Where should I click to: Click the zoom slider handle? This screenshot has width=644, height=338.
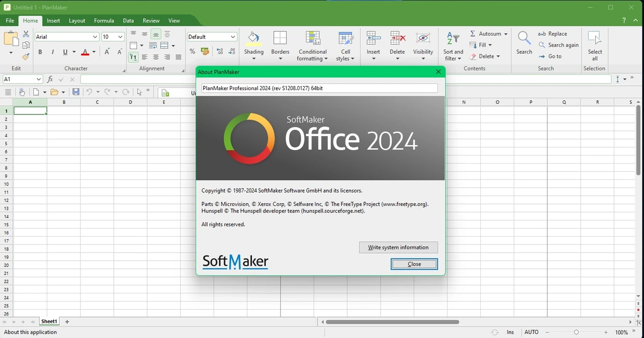(x=576, y=332)
